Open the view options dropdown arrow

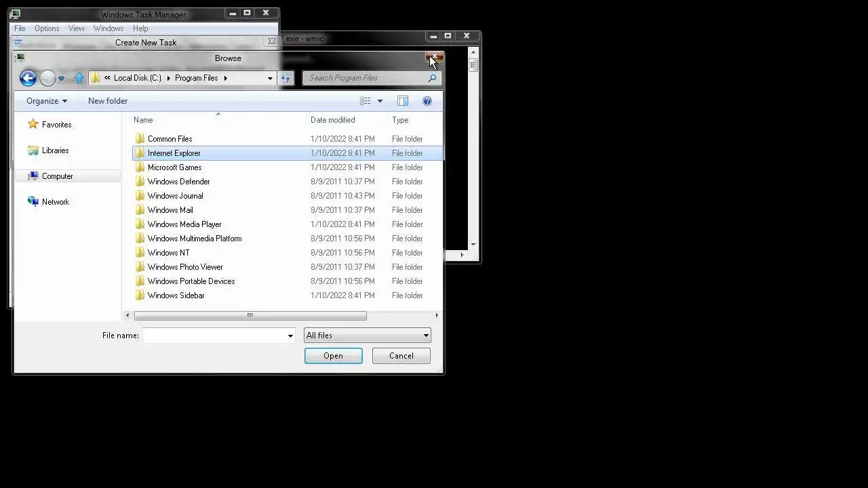click(x=380, y=101)
